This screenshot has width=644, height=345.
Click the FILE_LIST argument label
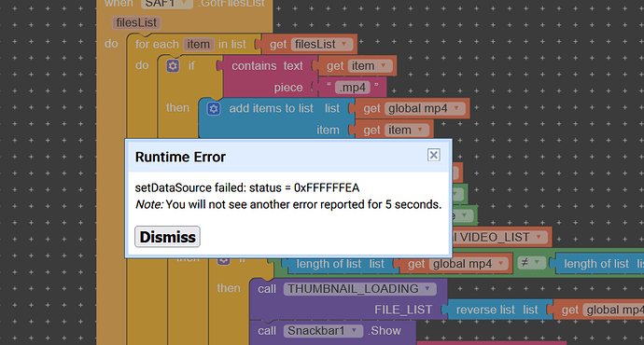403,310
